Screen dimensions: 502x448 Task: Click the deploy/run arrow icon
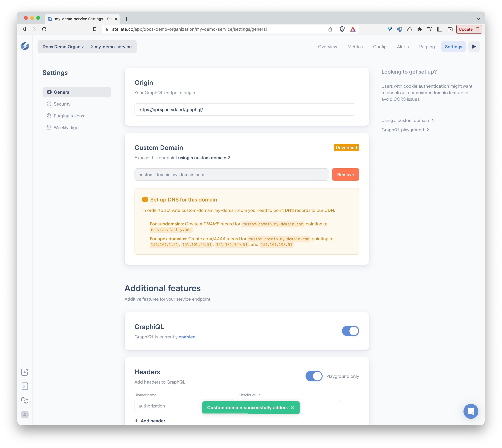474,46
